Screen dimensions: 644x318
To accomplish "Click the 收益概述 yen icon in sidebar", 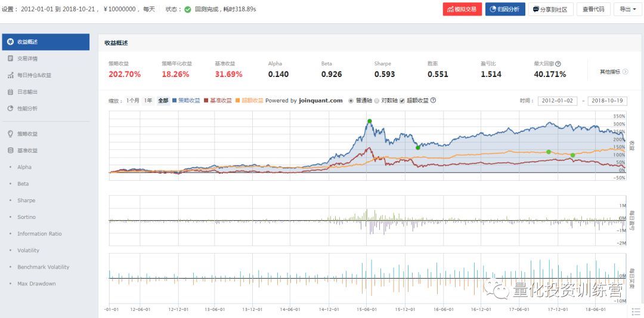I will click(10, 42).
